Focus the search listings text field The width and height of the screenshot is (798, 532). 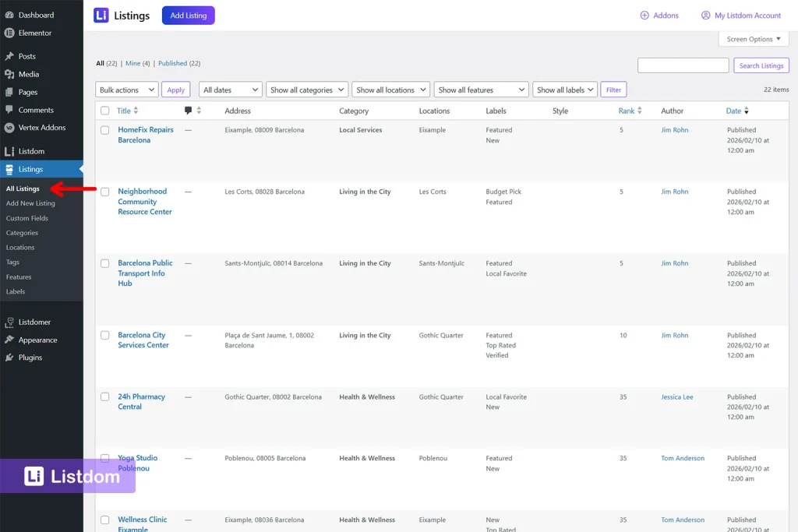[683, 65]
